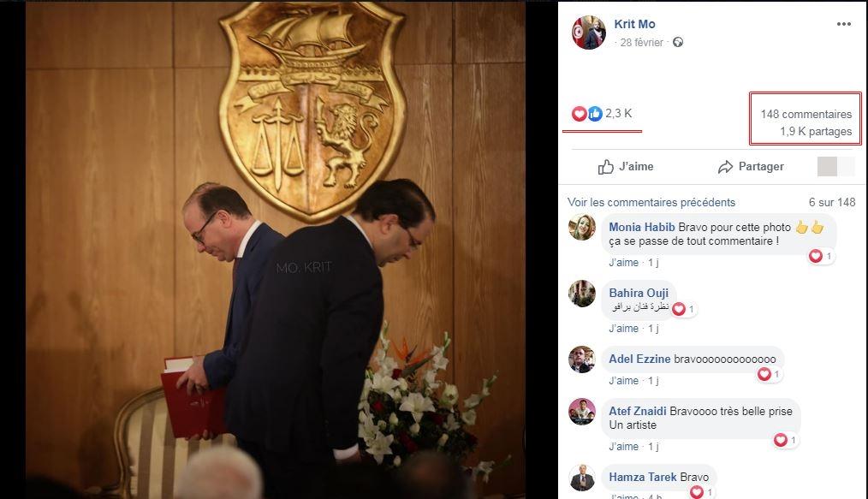Click the globe public-audience icon
The width and height of the screenshot is (868, 499).
678,43
